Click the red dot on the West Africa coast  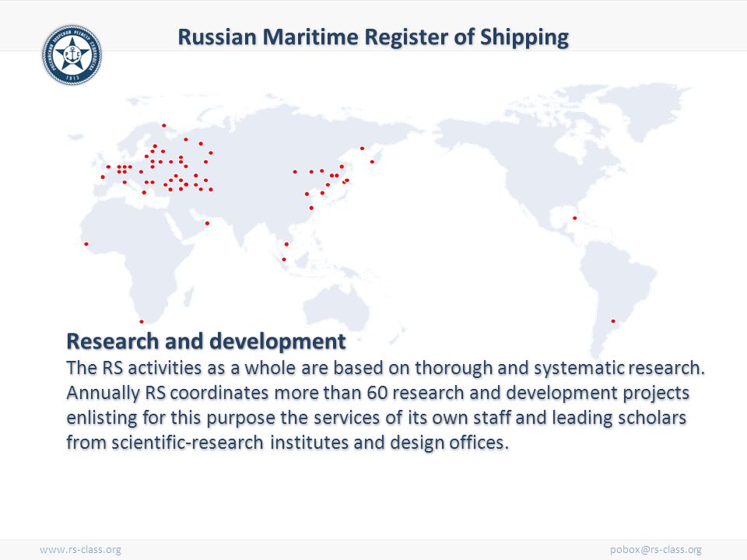[86, 243]
